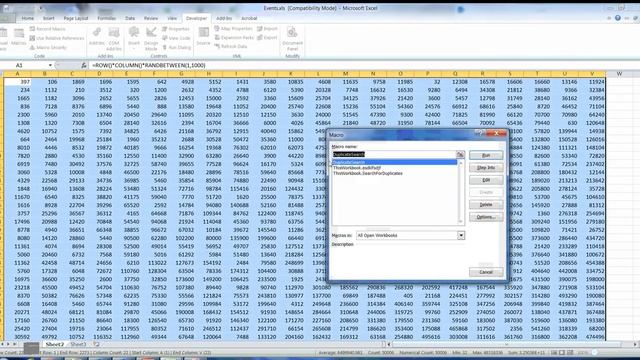Switch to the Data tab
Image resolution: width=640 pixels, height=360 pixels.
coord(130,18)
